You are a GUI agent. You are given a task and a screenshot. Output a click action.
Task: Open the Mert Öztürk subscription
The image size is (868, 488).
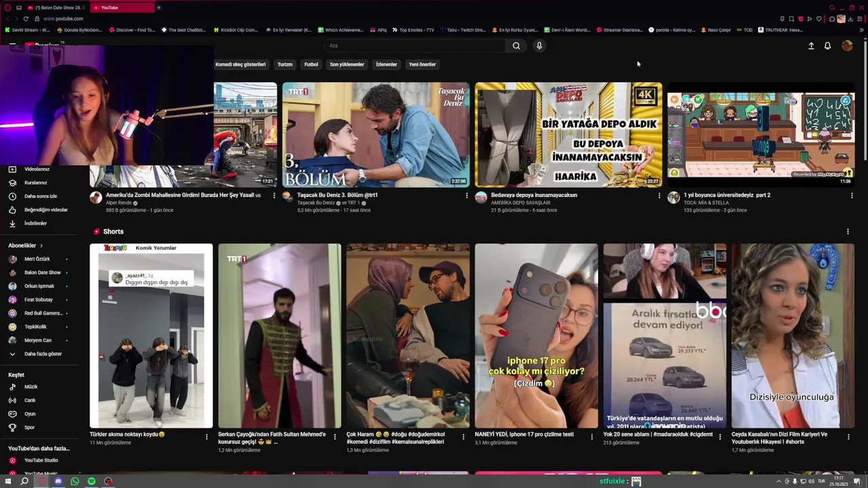click(37, 259)
